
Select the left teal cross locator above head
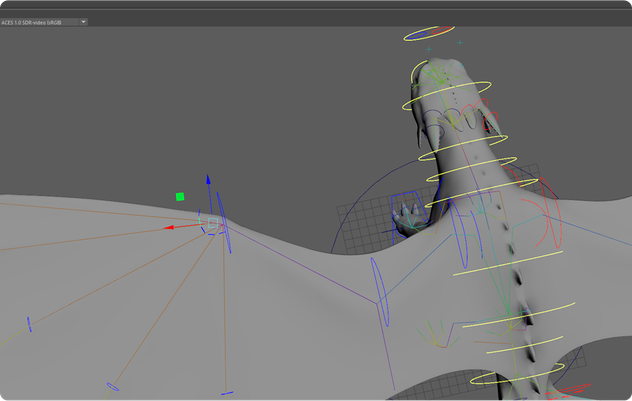tap(430, 48)
